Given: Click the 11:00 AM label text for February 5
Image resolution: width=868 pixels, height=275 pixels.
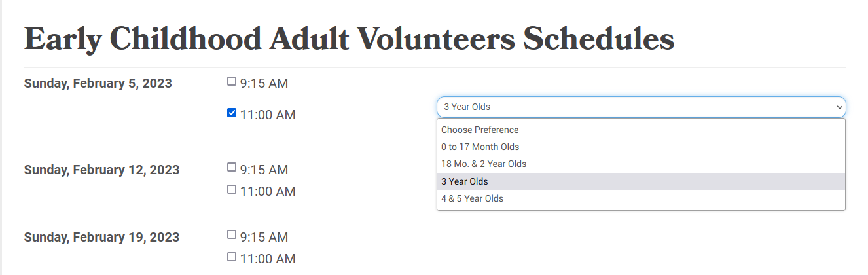Looking at the screenshot, I should coord(268,115).
